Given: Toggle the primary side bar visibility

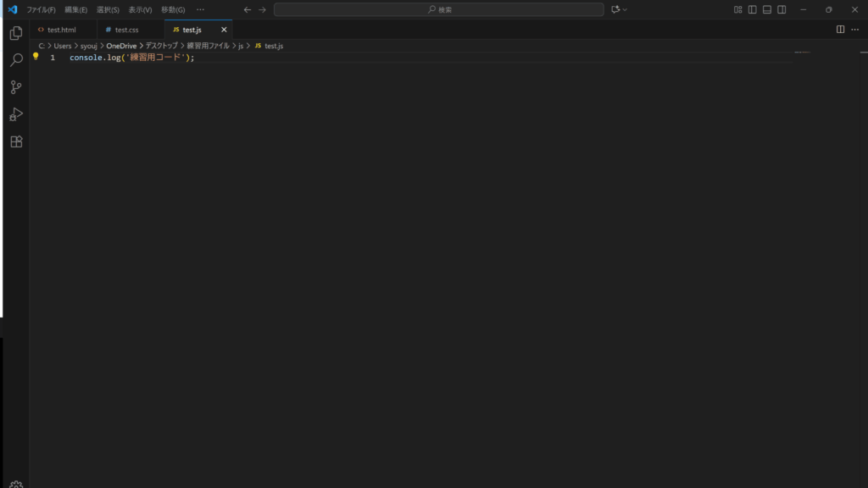Looking at the screenshot, I should click(x=753, y=9).
